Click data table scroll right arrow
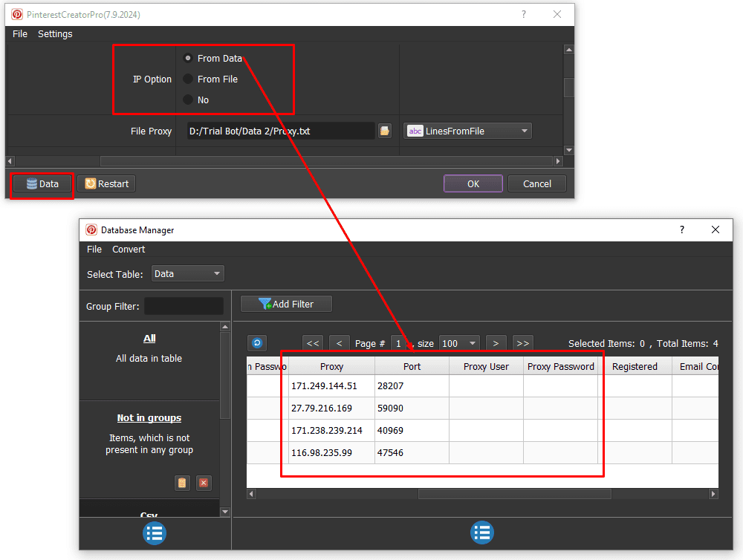This screenshot has width=743, height=560. (713, 494)
